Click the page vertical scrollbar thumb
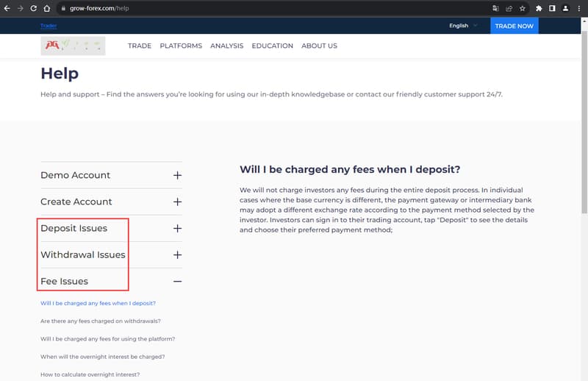588x381 pixels. tap(584, 122)
